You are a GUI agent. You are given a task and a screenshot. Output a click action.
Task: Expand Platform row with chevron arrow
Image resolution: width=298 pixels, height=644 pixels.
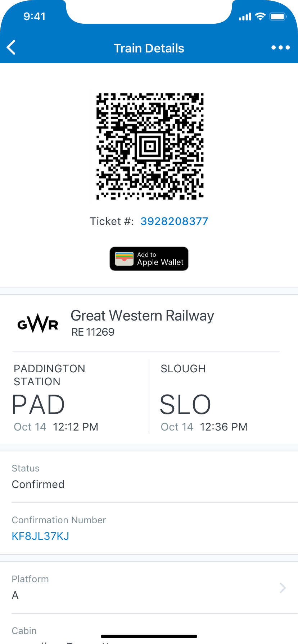(x=283, y=588)
